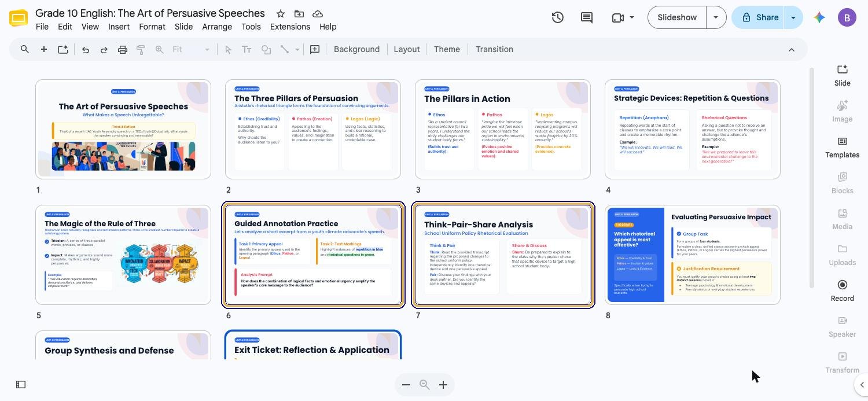The height and width of the screenshot is (401, 868).
Task: Add a new slide with plus icon
Action: [x=43, y=49]
